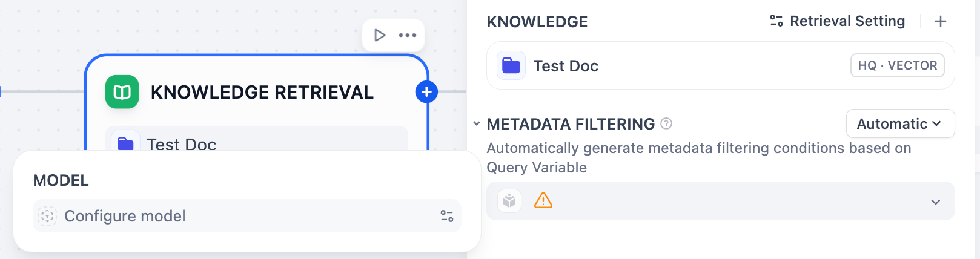Viewport: 980px width, 259px height.
Task: Click the orange warning triangle icon
Action: point(543,200)
